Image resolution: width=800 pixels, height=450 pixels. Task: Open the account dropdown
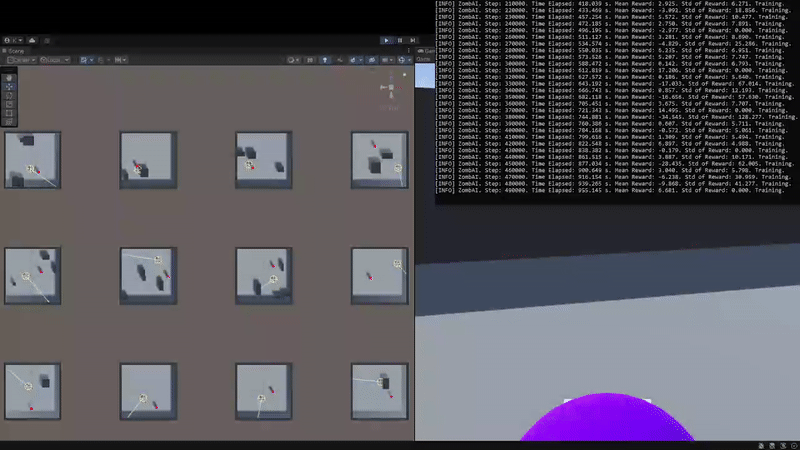click(x=13, y=40)
